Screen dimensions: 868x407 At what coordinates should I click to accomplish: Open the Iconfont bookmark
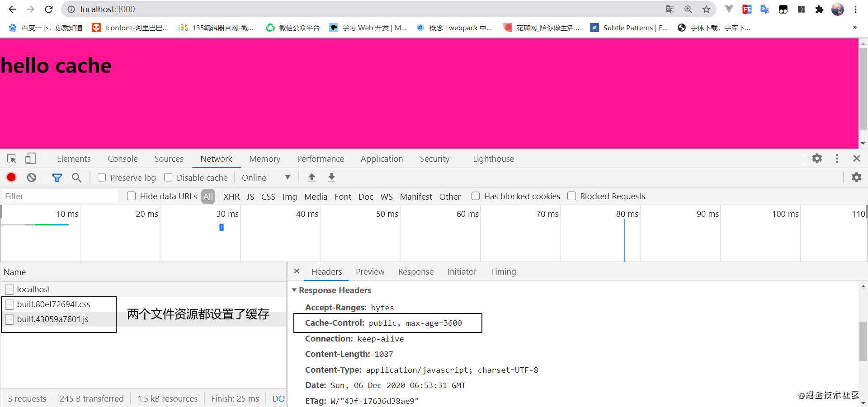tap(130, 28)
